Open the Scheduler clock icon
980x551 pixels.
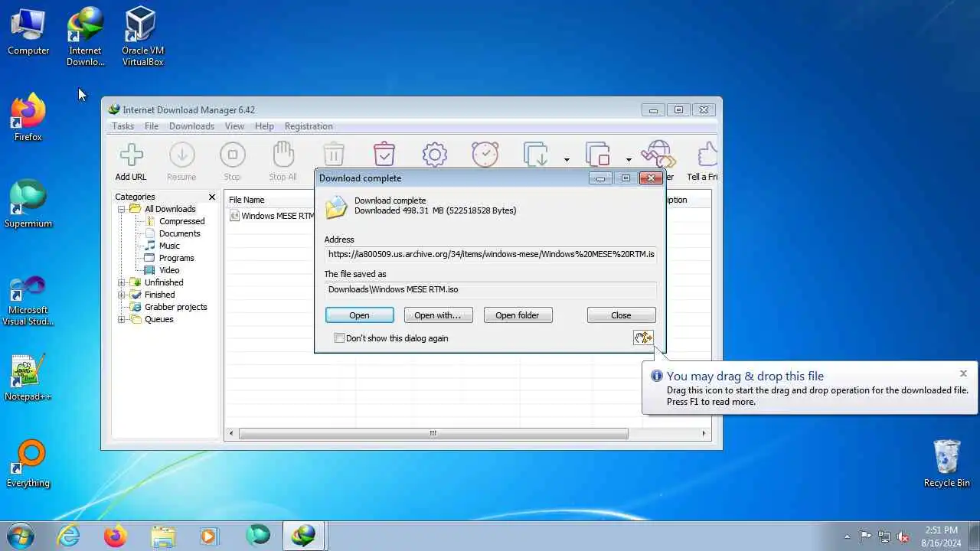pyautogui.click(x=485, y=155)
